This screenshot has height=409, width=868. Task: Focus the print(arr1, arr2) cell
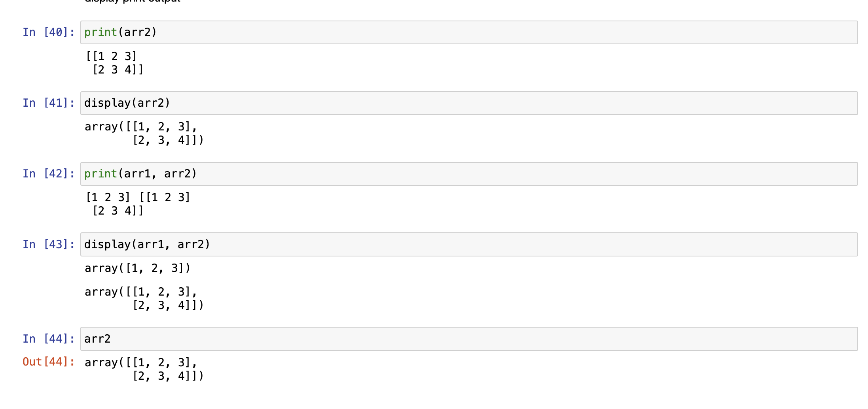469,174
